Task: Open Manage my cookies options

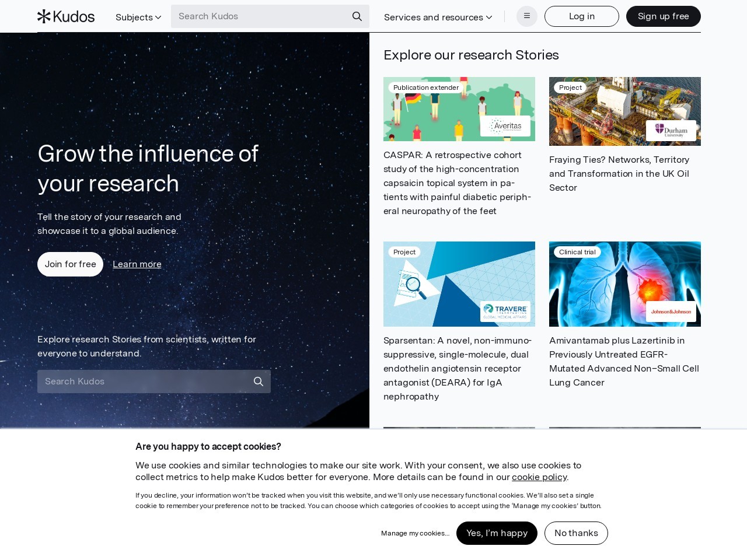Action: coord(415,533)
